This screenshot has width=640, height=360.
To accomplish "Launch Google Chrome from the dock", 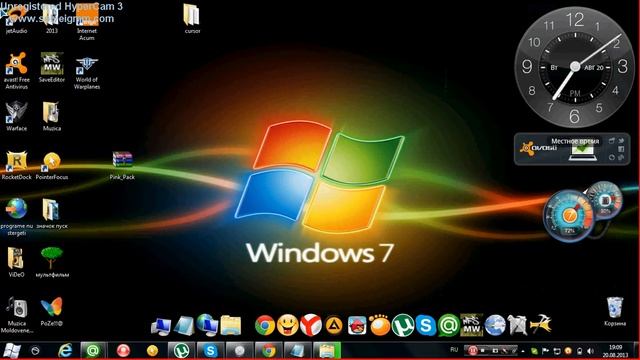I will [265, 325].
